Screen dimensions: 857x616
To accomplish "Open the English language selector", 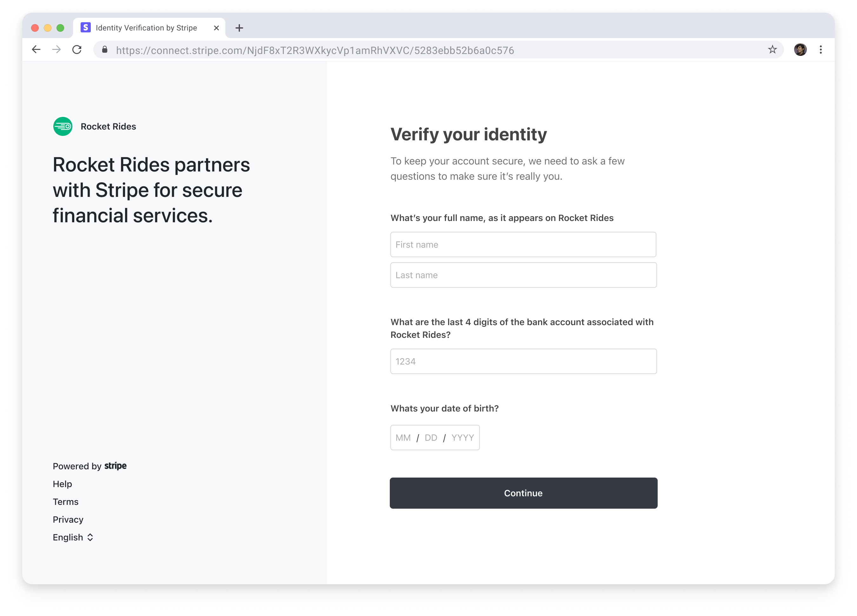I will pos(73,537).
